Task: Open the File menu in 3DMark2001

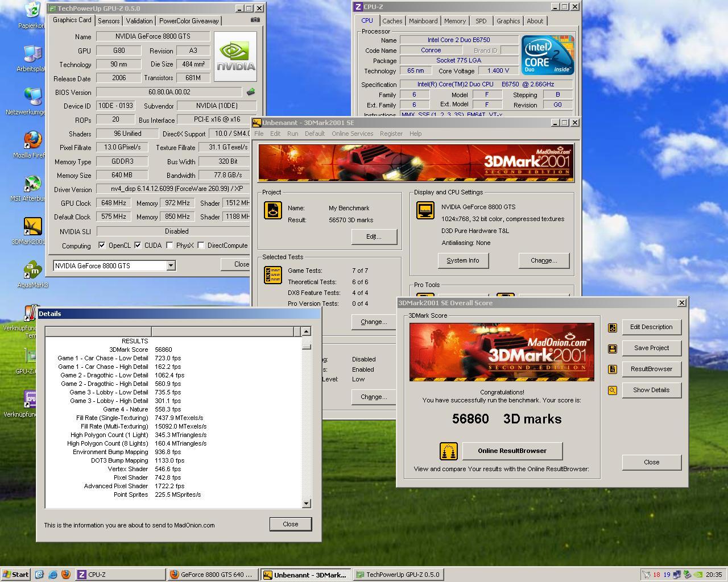Action: [x=259, y=134]
